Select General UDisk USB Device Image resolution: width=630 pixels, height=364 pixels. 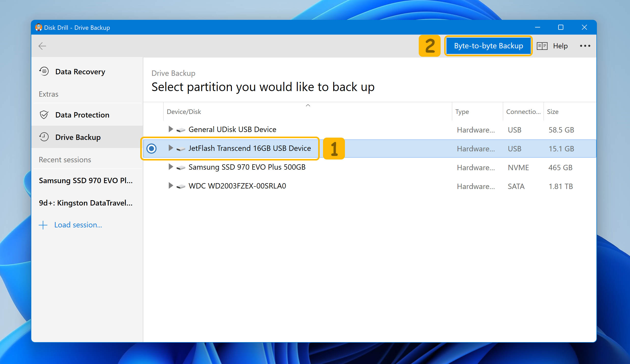tap(232, 129)
